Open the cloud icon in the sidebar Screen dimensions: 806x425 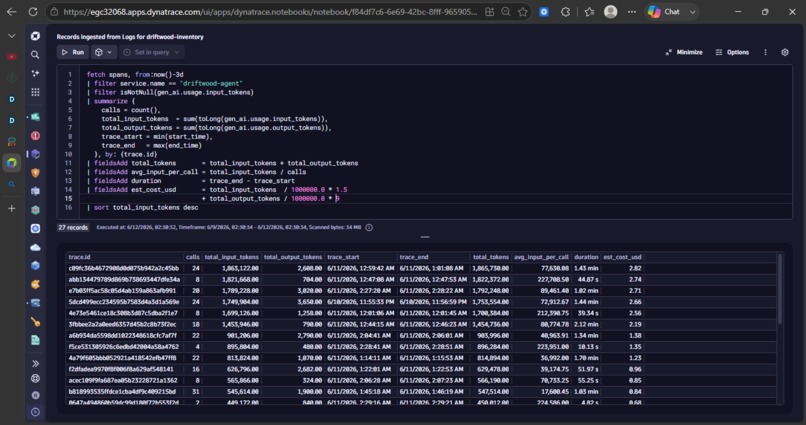tap(35, 247)
